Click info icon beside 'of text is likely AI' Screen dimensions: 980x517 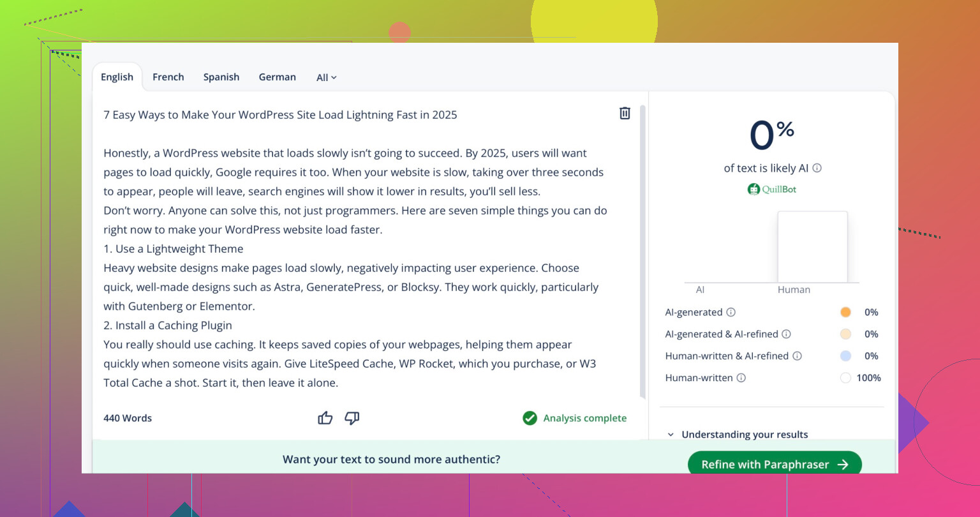click(x=817, y=169)
